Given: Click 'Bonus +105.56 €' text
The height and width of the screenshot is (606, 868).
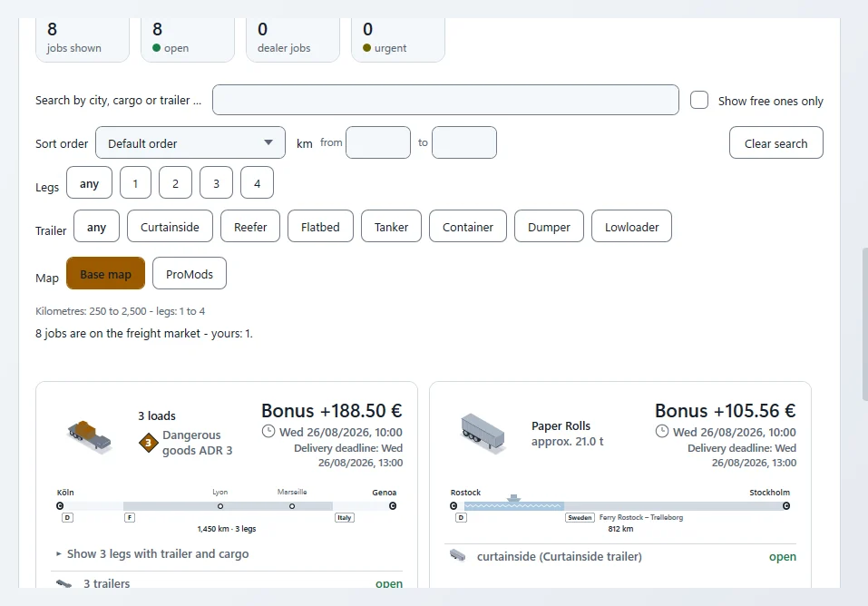Looking at the screenshot, I should (x=726, y=411).
